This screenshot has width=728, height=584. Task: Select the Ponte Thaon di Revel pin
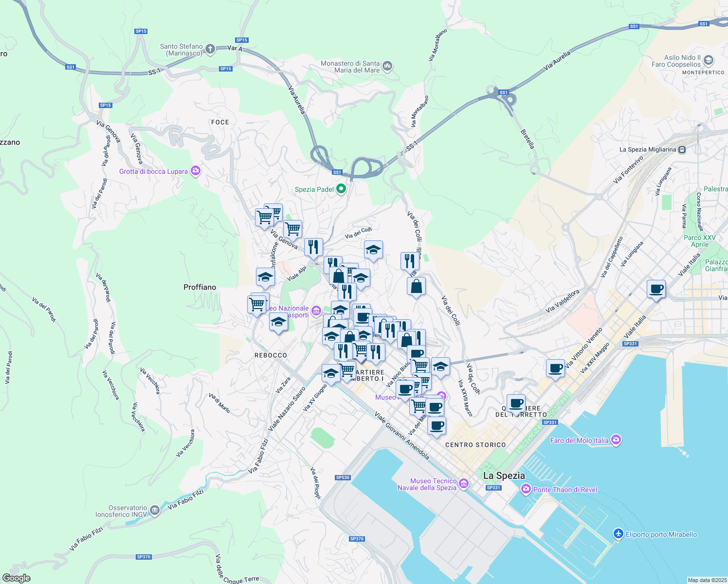pos(526,489)
